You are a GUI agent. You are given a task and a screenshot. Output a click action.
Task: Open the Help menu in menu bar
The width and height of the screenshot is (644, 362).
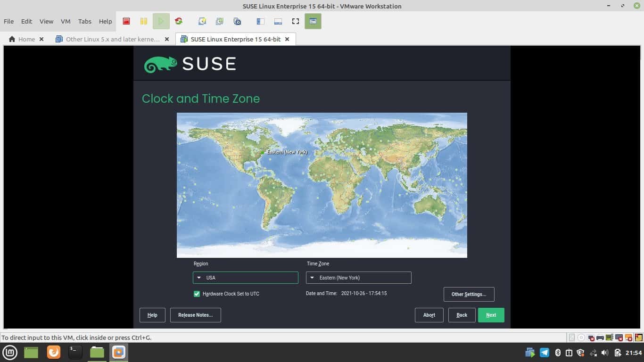point(106,21)
